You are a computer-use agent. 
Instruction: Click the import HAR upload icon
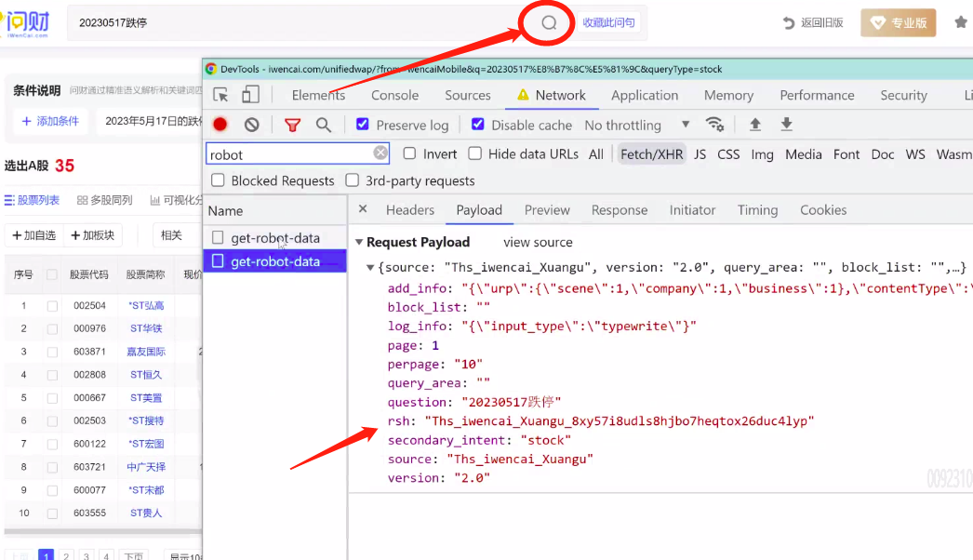point(755,124)
